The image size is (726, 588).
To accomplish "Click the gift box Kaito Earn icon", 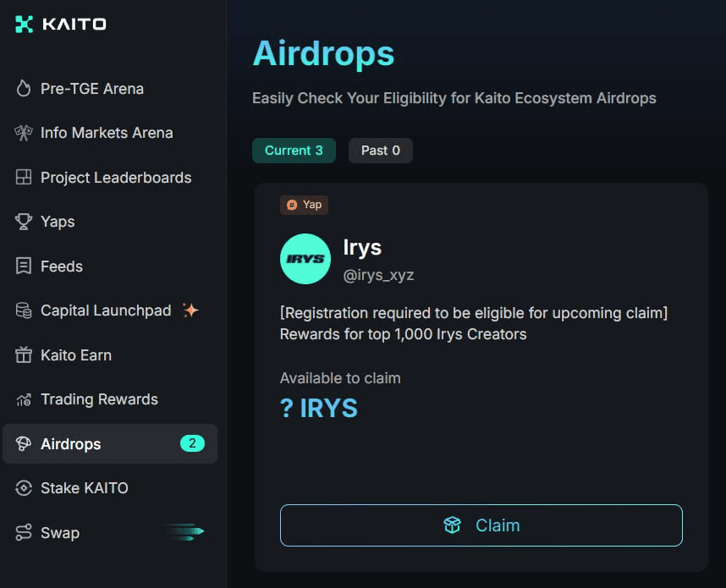I will coord(24,355).
